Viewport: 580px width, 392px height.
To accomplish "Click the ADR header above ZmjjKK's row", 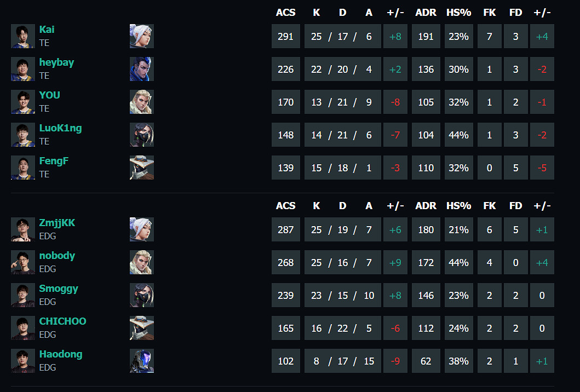I will [426, 206].
